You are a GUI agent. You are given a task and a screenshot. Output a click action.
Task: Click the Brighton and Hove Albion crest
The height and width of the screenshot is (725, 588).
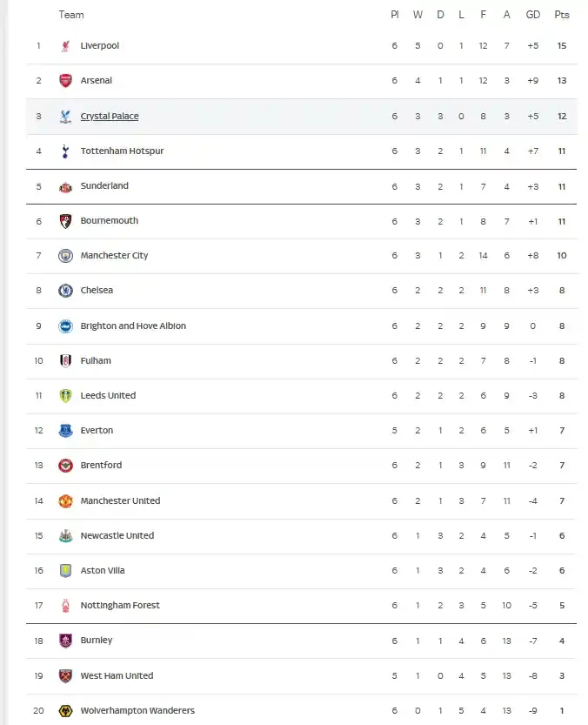65,326
